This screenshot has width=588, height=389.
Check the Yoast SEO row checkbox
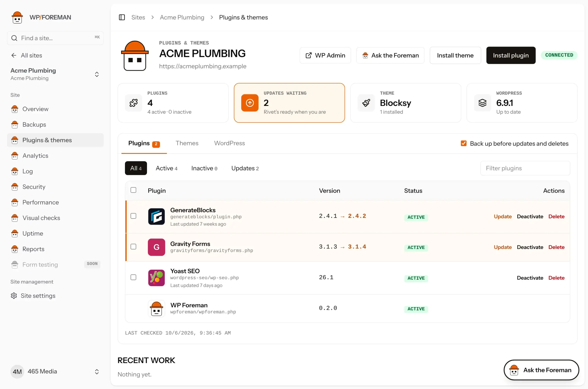pyautogui.click(x=133, y=277)
